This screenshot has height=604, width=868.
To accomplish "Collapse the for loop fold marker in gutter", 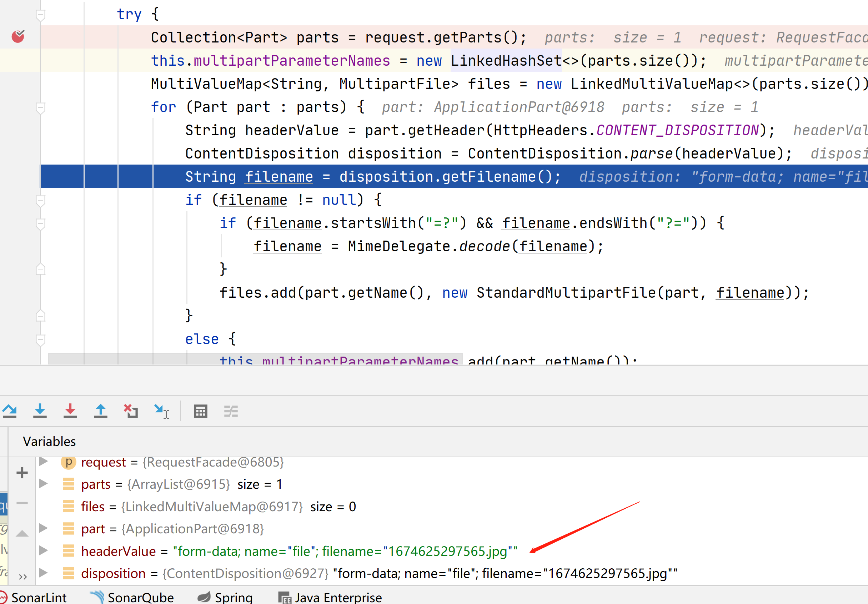I will pyautogui.click(x=40, y=108).
